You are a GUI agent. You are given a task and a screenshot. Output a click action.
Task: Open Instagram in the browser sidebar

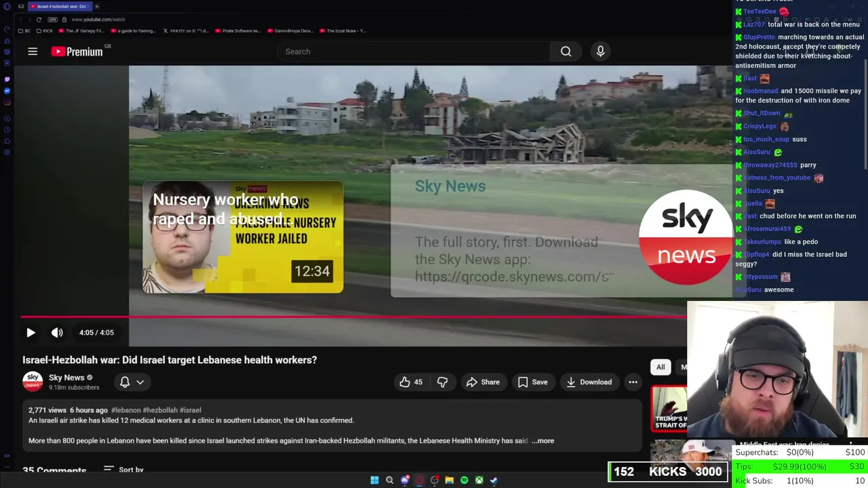click(7, 102)
